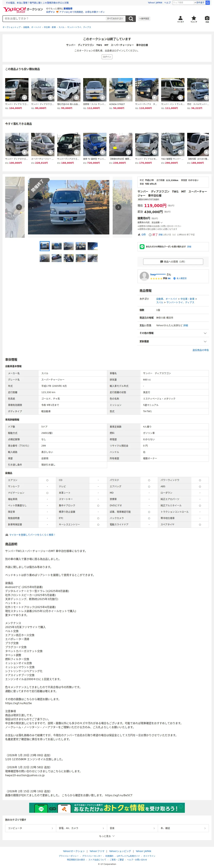Toggle watch star on 100,000円 buy-now item
Viewport: 214px width, 868px height.
pyautogui.click(x=24, y=152)
